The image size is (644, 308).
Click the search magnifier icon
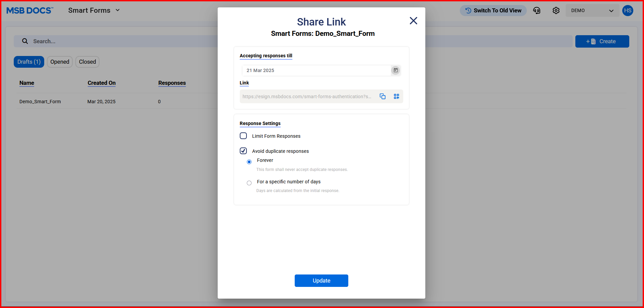coord(25,41)
